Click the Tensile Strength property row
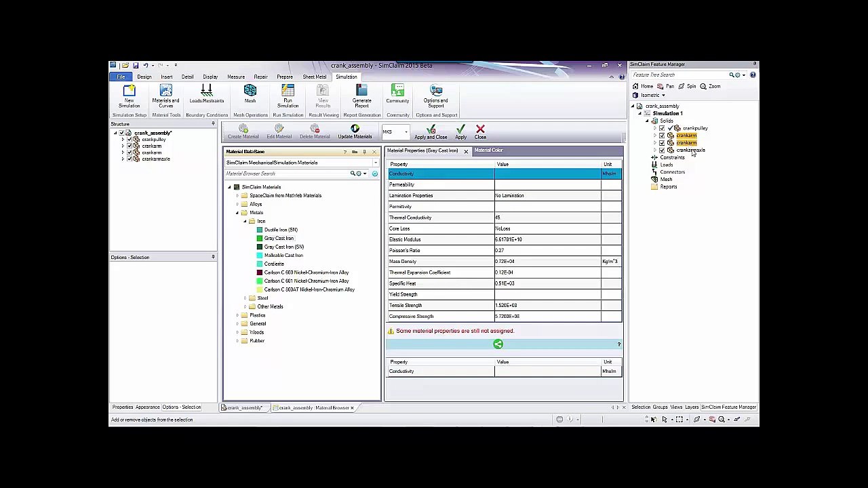 pyautogui.click(x=505, y=305)
